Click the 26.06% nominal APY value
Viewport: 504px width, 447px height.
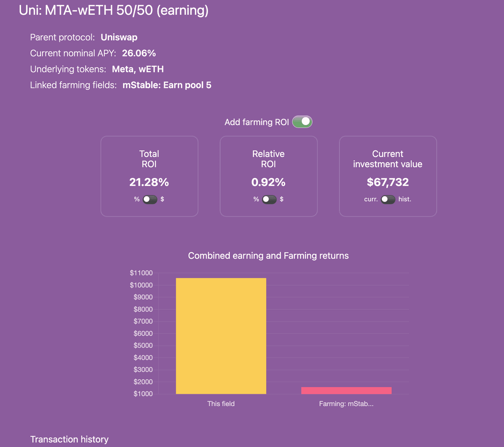(x=139, y=53)
